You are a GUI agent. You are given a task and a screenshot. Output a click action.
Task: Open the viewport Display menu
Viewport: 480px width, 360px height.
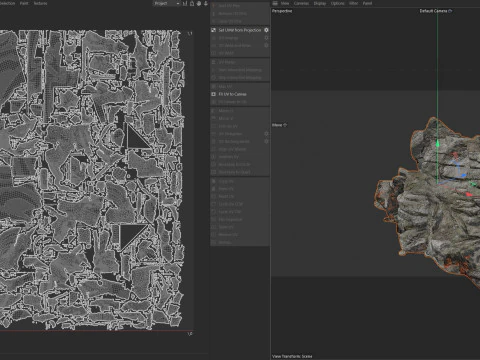320,3
